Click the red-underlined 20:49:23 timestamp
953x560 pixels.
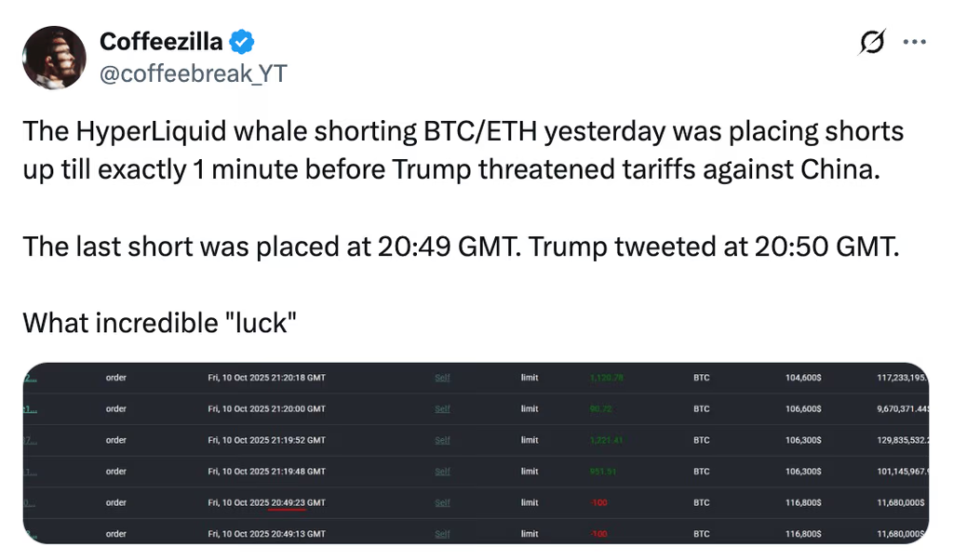tap(287, 502)
